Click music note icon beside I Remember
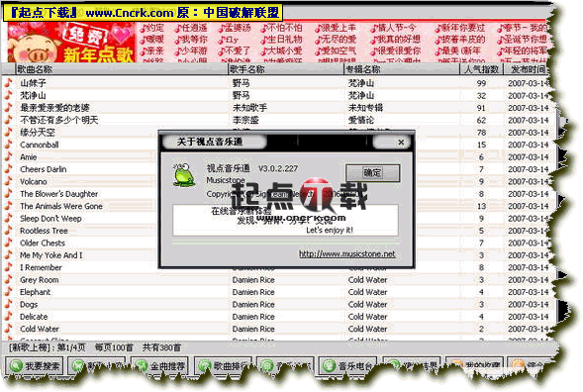The image size is (583, 392). coord(8,267)
